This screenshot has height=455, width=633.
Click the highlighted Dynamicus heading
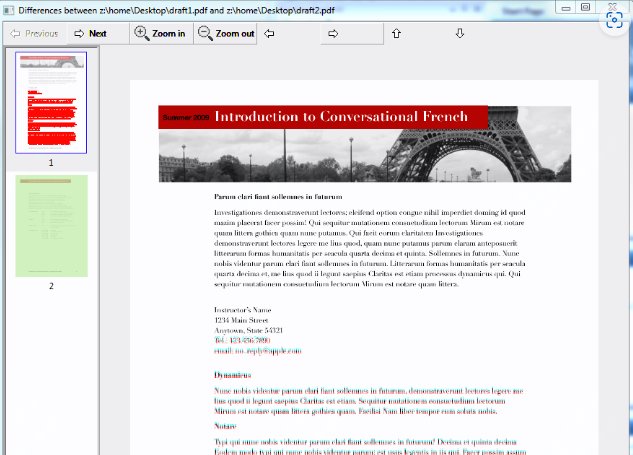coord(232,375)
